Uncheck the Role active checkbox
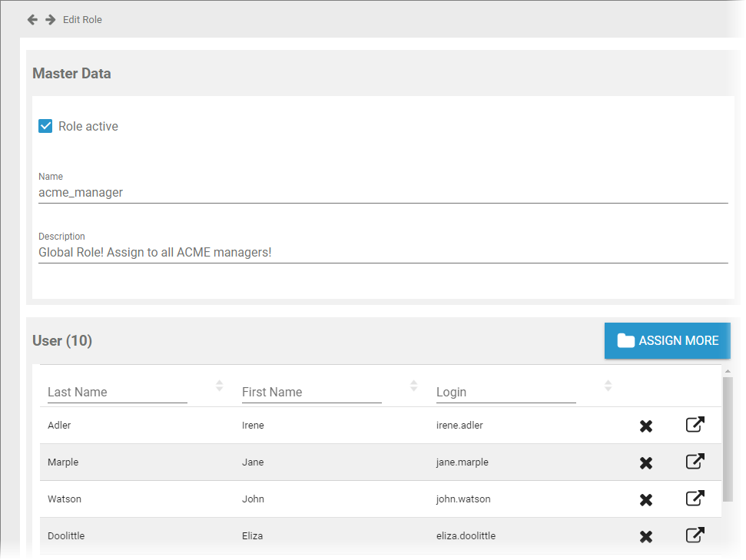Image resolution: width=746 pixels, height=560 pixels. (44, 125)
